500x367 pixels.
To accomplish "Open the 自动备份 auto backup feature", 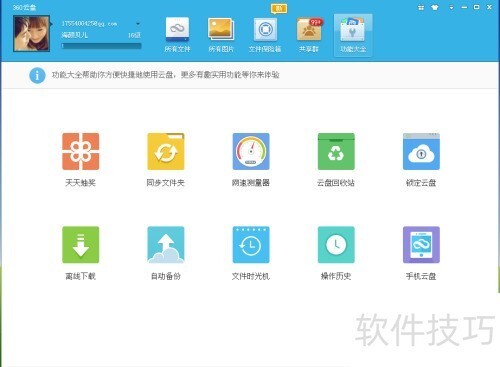I will point(166,245).
